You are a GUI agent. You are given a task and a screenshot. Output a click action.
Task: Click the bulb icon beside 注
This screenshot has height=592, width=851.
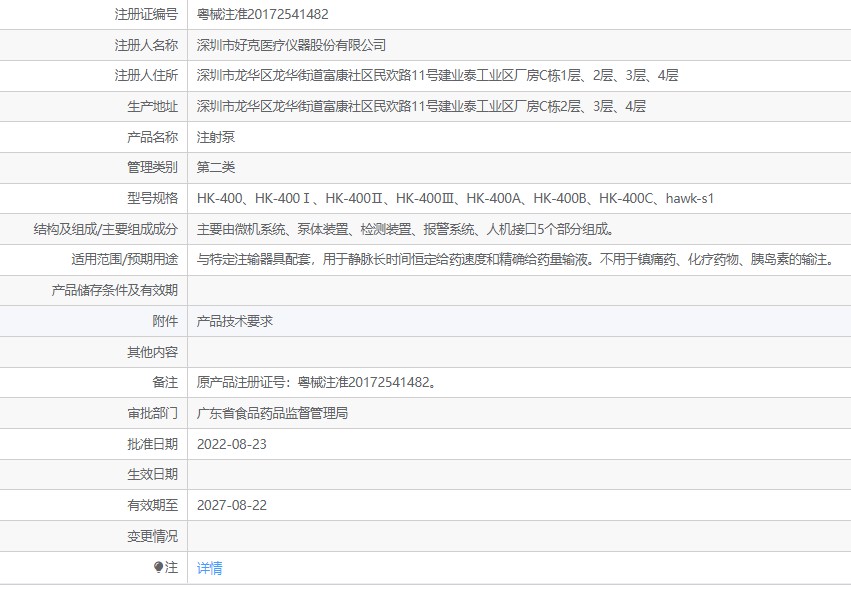pyautogui.click(x=158, y=568)
